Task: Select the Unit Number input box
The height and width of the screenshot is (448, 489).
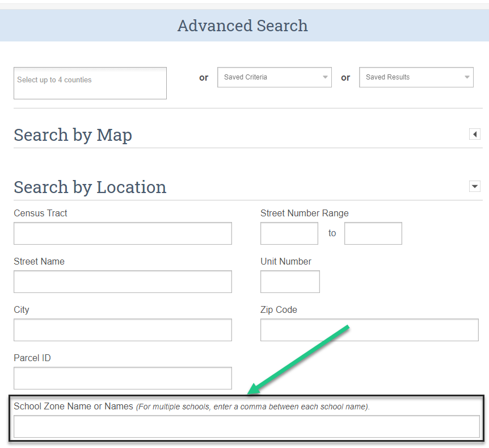Action: click(290, 282)
